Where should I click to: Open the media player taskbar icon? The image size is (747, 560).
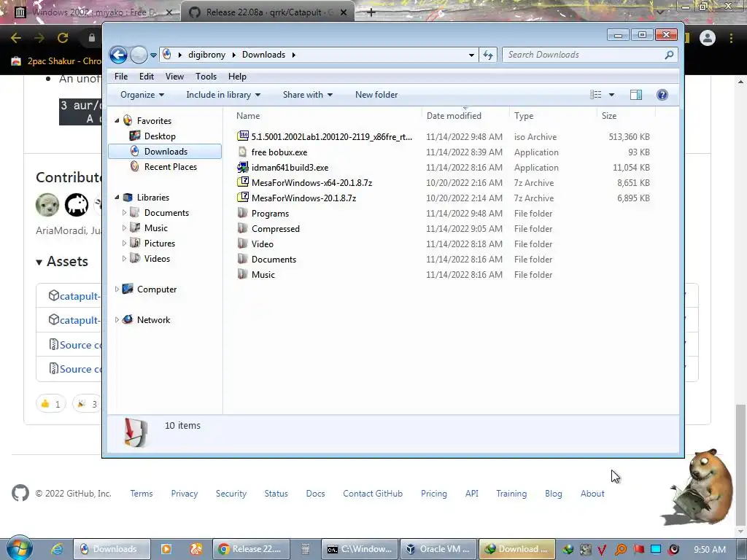[x=166, y=549]
